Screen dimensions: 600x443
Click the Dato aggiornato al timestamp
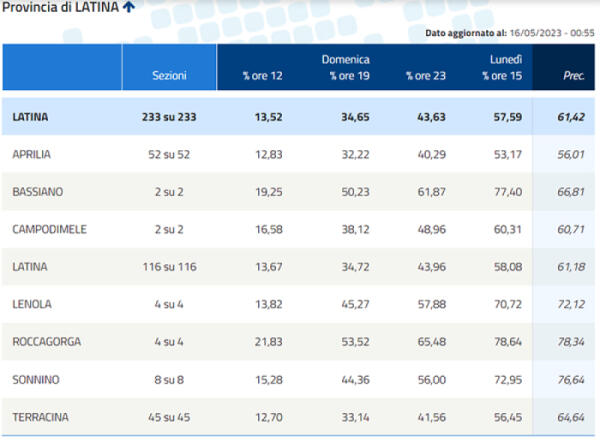(510, 33)
